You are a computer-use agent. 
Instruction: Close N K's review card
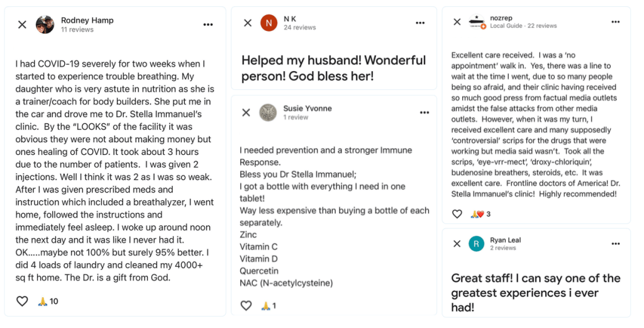(248, 23)
